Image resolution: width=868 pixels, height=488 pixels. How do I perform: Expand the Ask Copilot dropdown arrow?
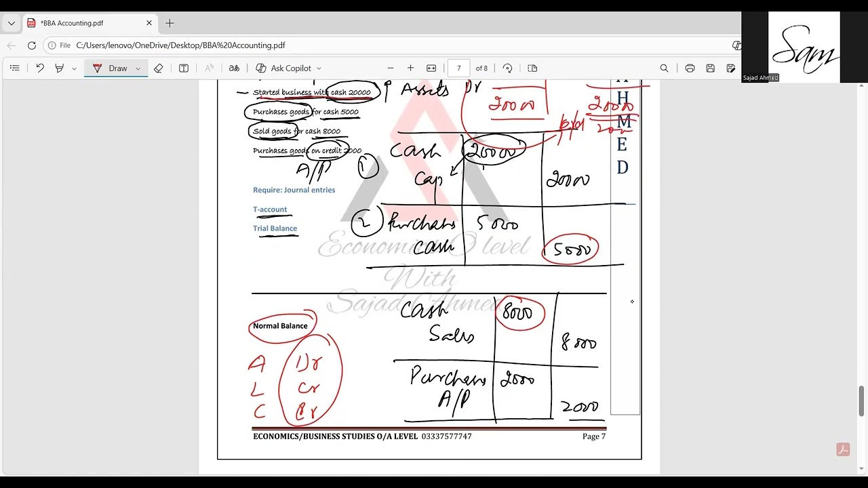coord(319,68)
